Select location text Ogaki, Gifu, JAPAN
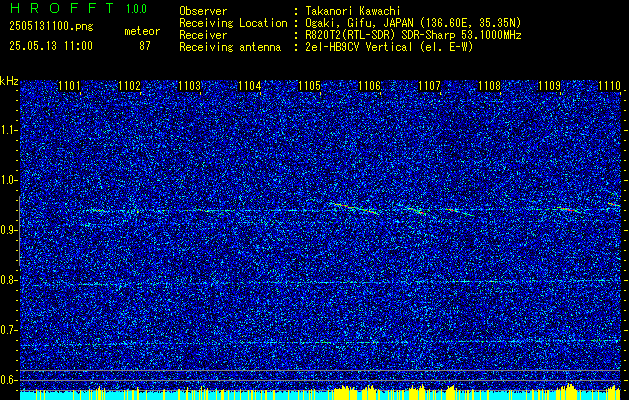Screen dimensions: 629x400 coord(361,23)
